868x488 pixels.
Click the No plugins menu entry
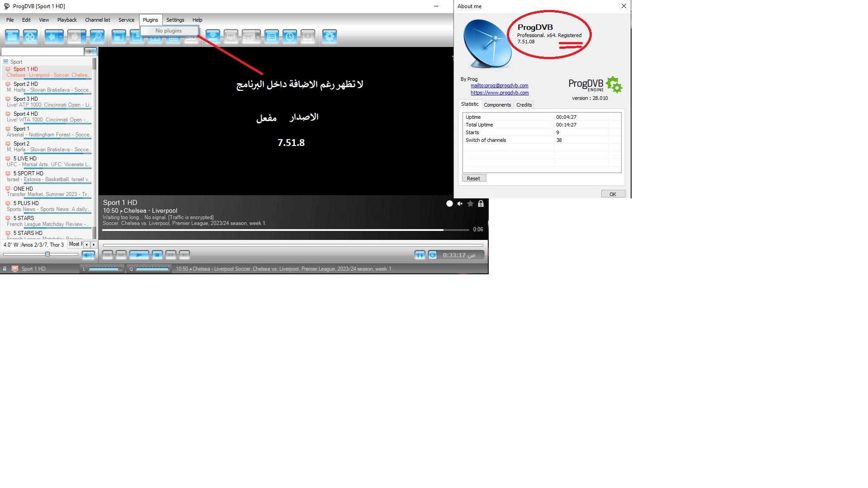click(x=169, y=31)
